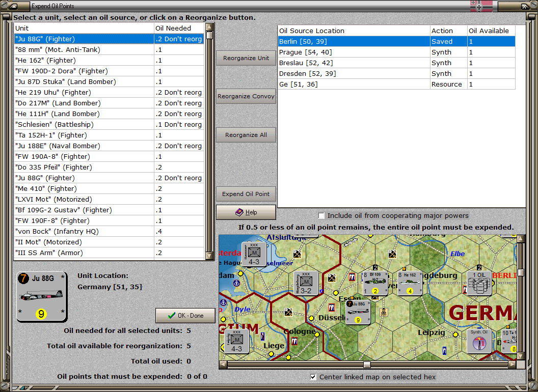Enable Include oil from cooperating major powers
The image size is (538, 392).
[321, 216]
